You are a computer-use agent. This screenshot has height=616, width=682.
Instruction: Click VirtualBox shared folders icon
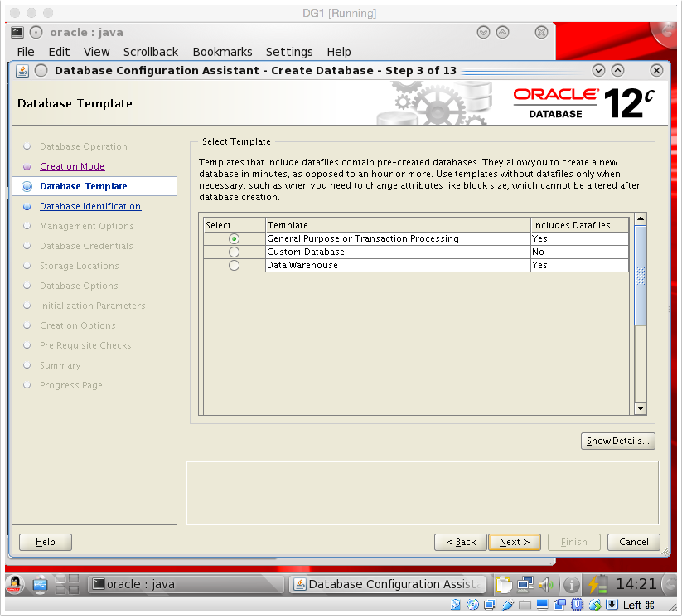(x=525, y=605)
